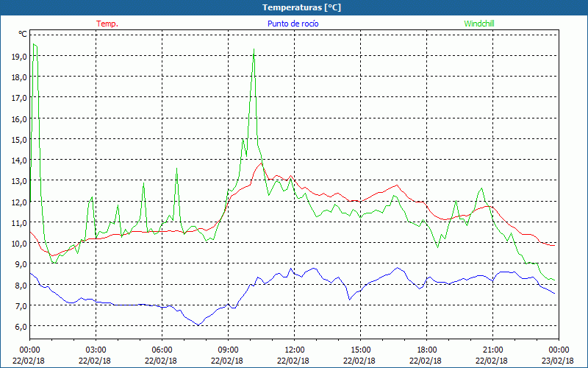
Task: Click the '15,0' y-axis value
Action: pos(19,139)
